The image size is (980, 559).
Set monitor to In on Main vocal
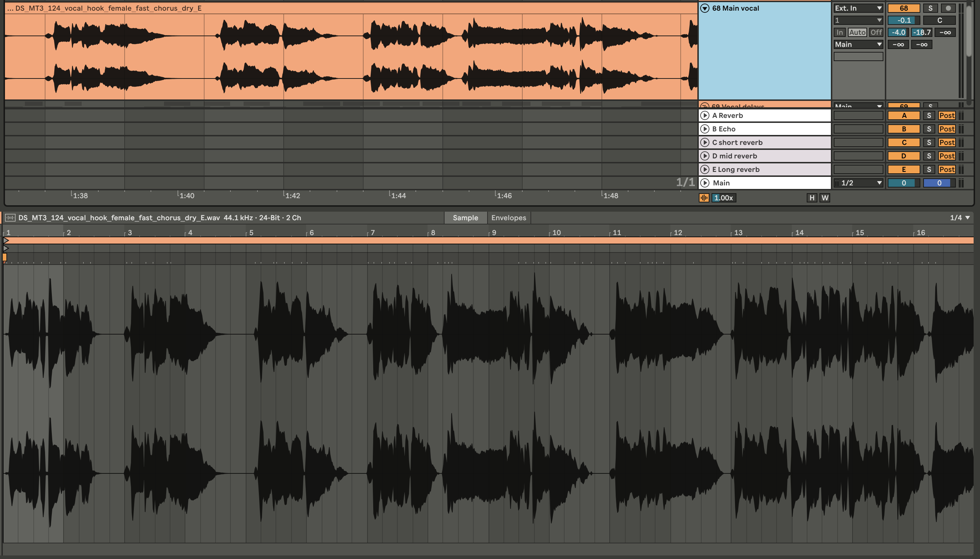839,32
